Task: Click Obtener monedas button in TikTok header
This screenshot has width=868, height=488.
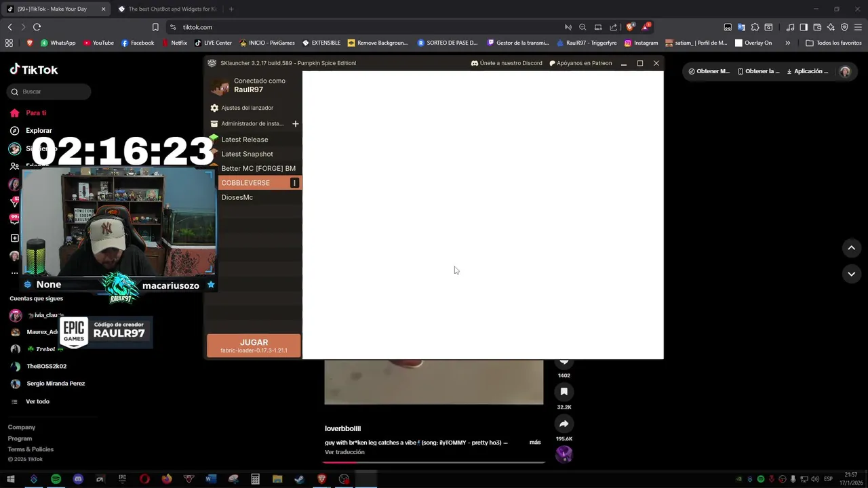Action: click(708, 71)
